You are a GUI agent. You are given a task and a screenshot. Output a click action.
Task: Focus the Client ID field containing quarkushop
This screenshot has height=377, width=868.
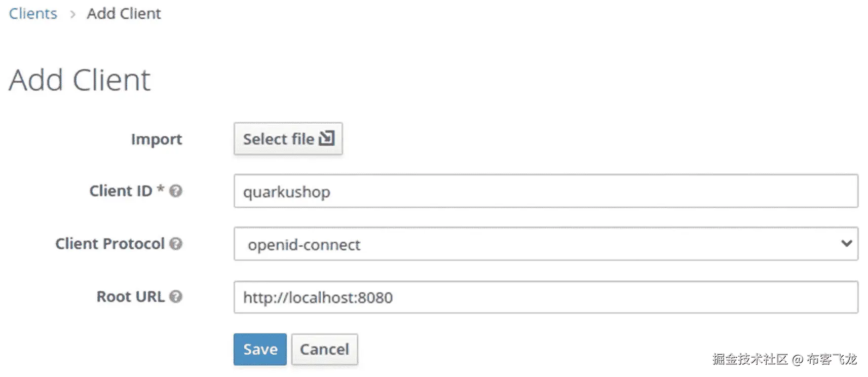coord(545,191)
